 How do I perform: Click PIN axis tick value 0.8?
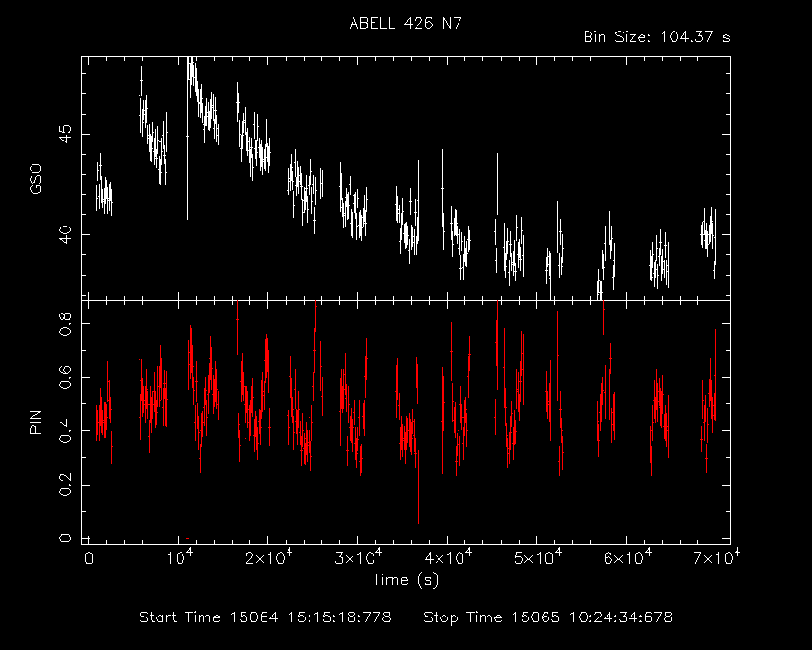[65, 323]
